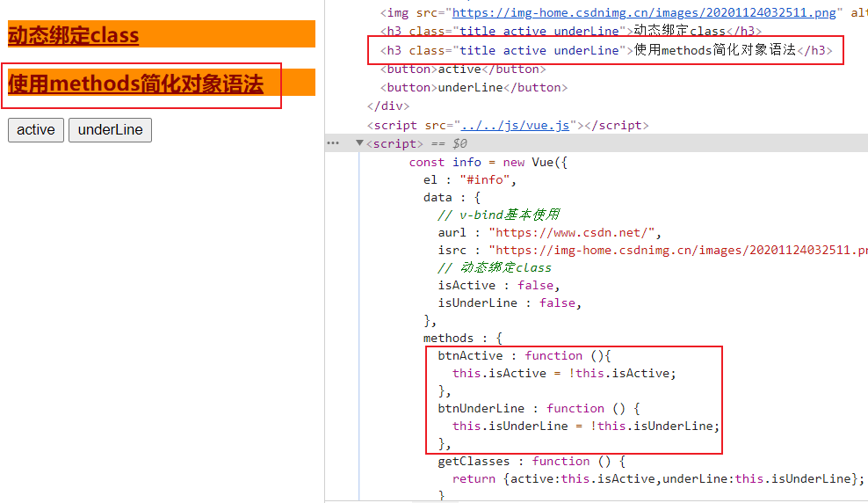The width and height of the screenshot is (868, 503).
Task: Click the data : { line
Action: click(452, 198)
